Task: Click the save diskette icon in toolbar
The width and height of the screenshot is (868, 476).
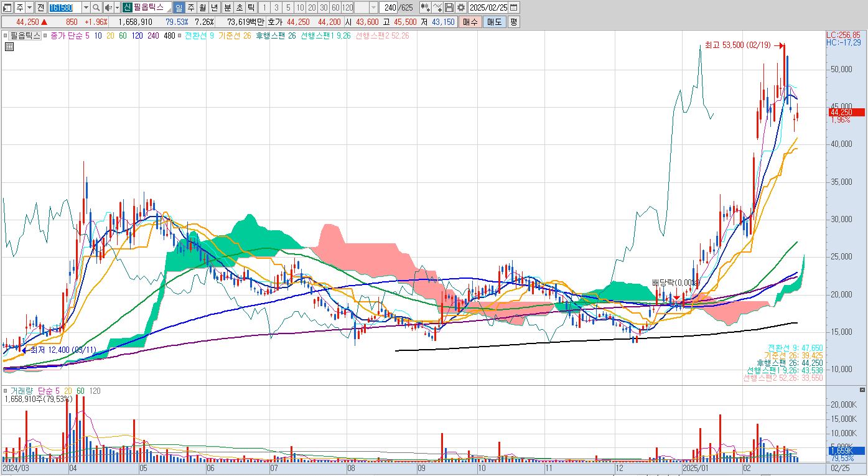Action: click(x=449, y=7)
